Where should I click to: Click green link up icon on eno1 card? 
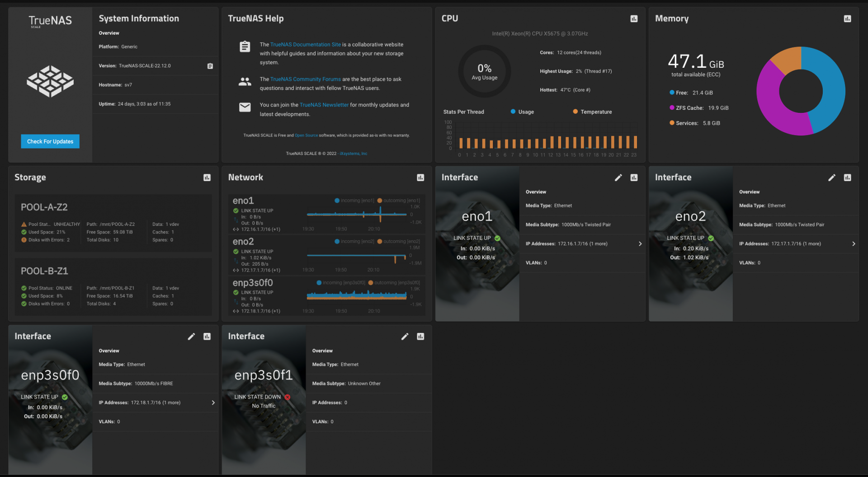tap(497, 238)
